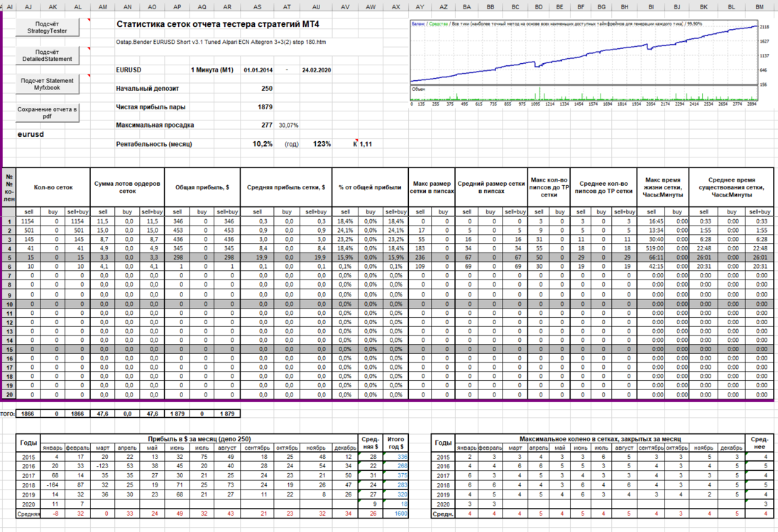This screenshot has height=532, width=778.
Task: Select the report file name Ostap.Bender cell
Action: pyautogui.click(x=221, y=42)
